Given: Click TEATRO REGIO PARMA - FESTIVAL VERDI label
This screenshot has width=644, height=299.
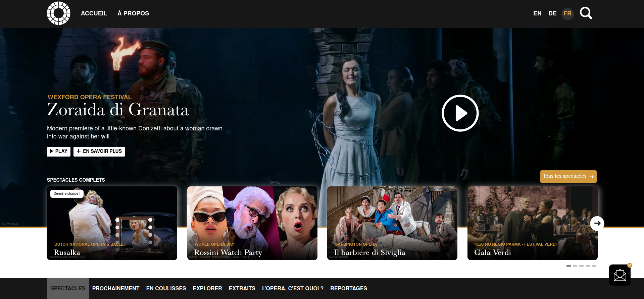Looking at the screenshot, I should tap(516, 244).
